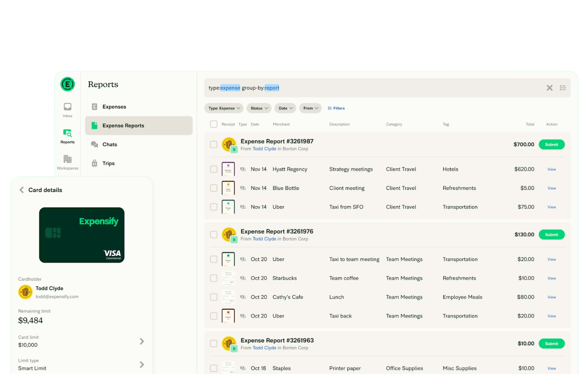The image size is (588, 392).
Task: Check the select-all checkbox in the header row
Action: [213, 124]
